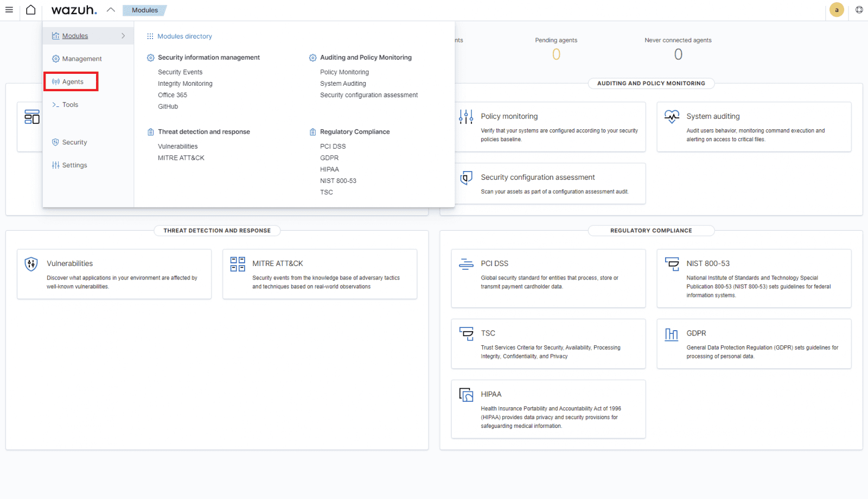Screen dimensions: 868x499
Task: Open Policy Monitoring in the dropdown menu
Action: [344, 72]
